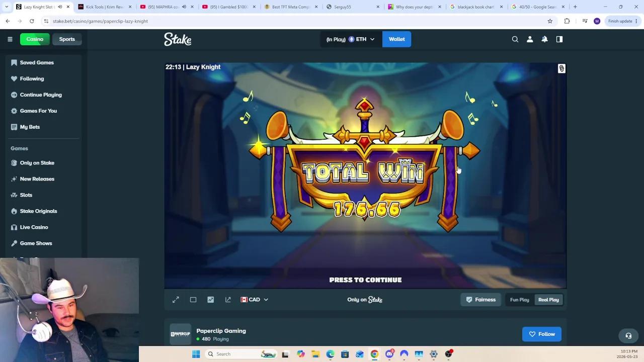644x362 pixels.
Task: Open the game in popout window
Action: pos(228,300)
